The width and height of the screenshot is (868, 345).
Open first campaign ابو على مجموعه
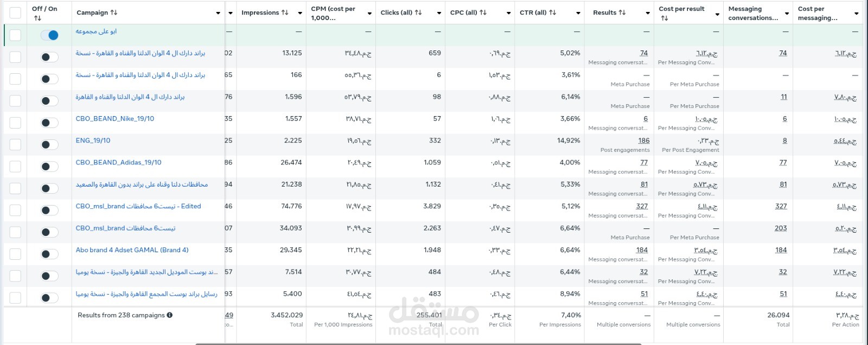(96, 31)
